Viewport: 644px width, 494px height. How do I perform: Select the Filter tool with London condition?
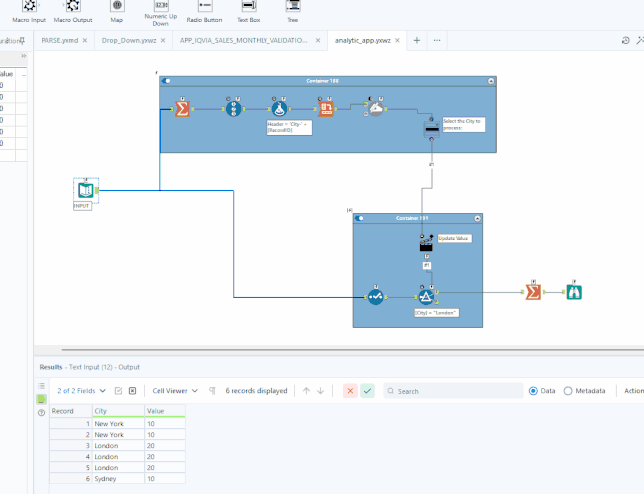click(x=426, y=296)
